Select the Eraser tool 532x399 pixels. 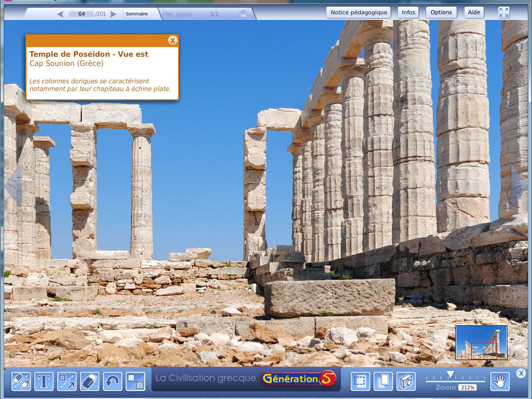(x=90, y=382)
